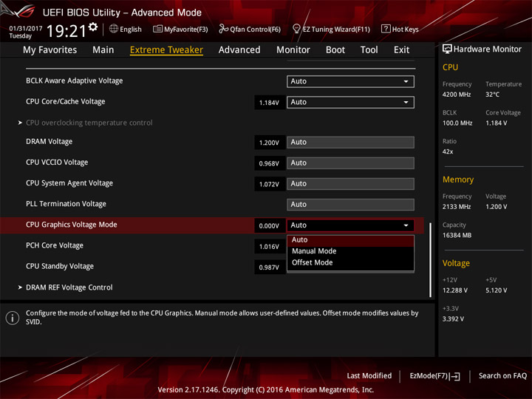The height and width of the screenshot is (399, 532).
Task: Choose Auto in the open dropdown list
Action: 350,240
